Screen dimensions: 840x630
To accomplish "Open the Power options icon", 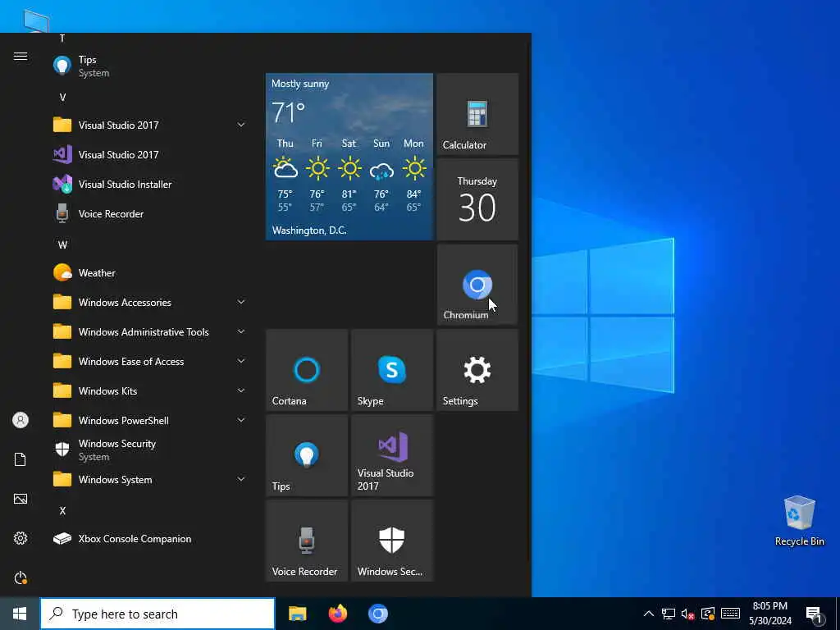I will click(x=21, y=578).
